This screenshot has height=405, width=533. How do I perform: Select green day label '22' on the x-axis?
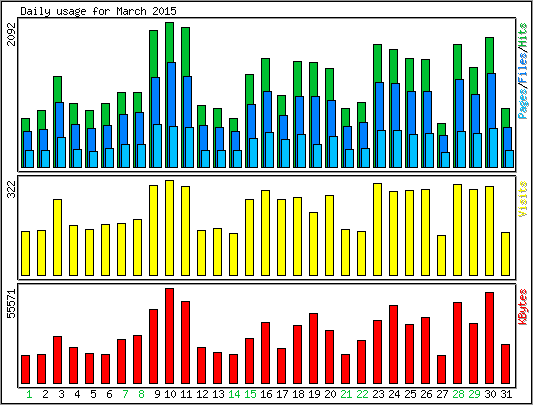point(362,394)
